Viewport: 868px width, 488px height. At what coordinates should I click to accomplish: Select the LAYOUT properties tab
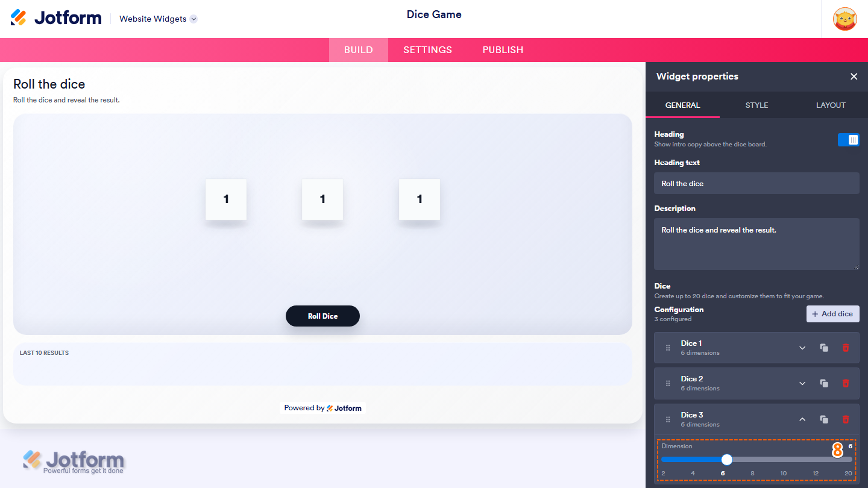(831, 105)
